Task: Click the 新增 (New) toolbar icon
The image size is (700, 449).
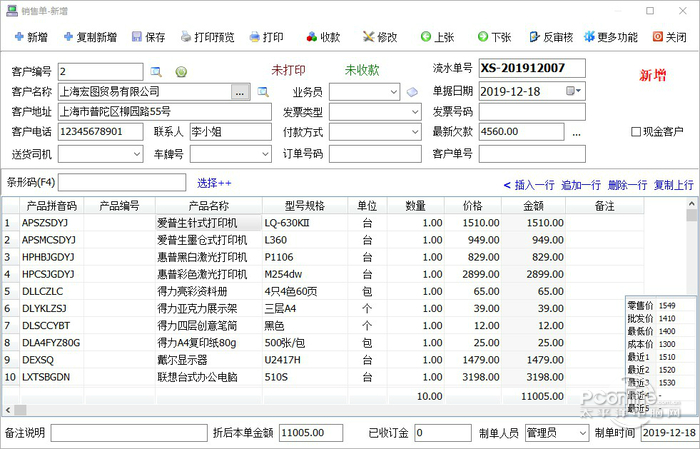Action: [x=18, y=37]
